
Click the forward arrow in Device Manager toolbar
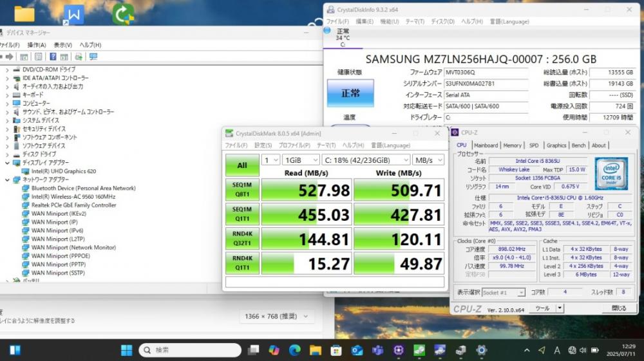point(9,57)
